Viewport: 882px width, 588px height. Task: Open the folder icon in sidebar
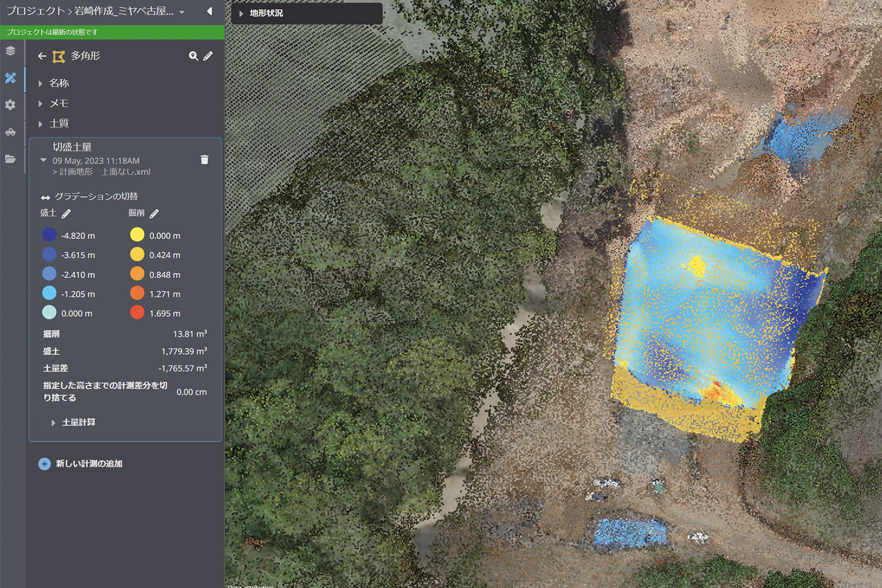10,159
